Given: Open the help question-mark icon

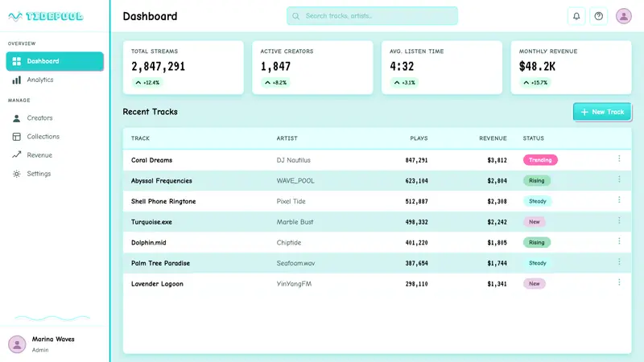Looking at the screenshot, I should click(598, 16).
